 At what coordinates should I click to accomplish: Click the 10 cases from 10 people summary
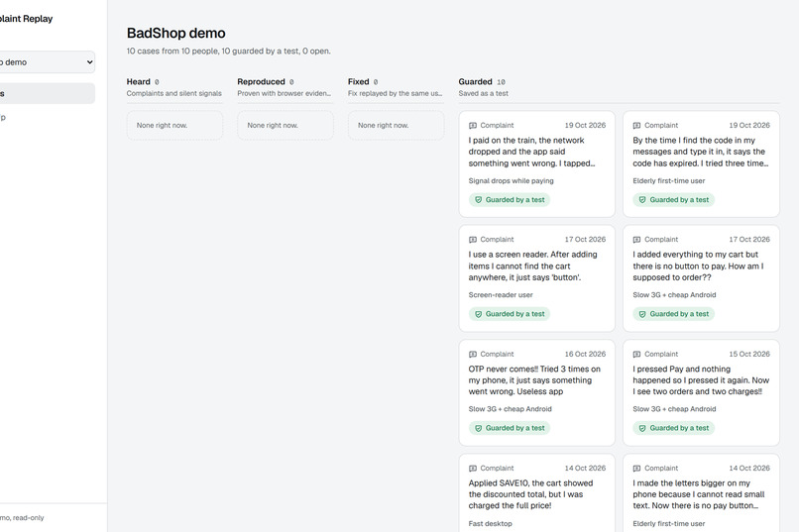(228, 51)
